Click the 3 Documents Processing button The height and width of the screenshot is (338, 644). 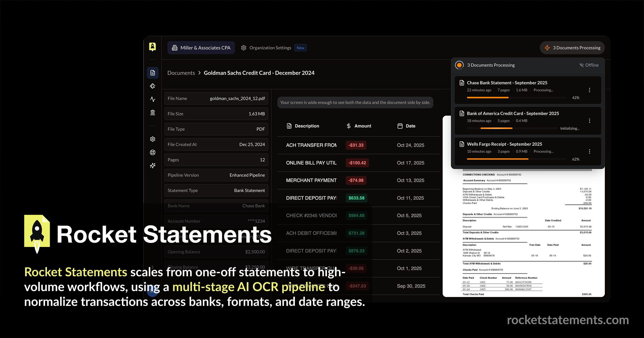(572, 48)
